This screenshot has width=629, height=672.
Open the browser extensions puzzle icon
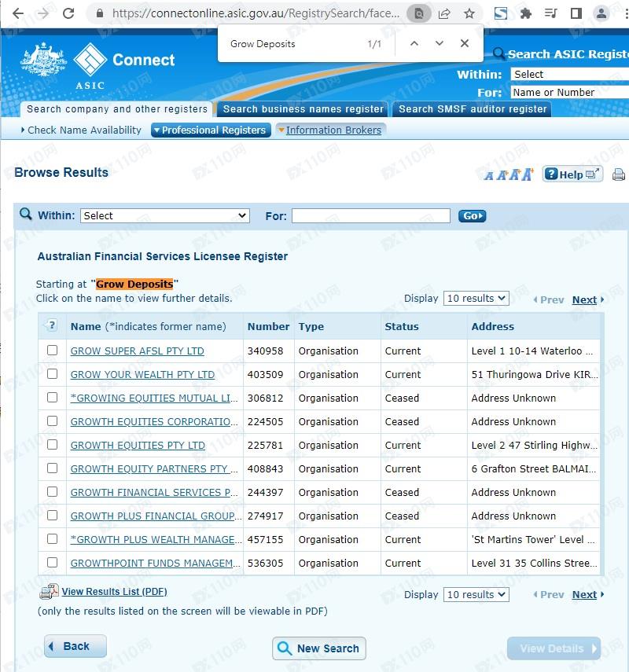(526, 13)
